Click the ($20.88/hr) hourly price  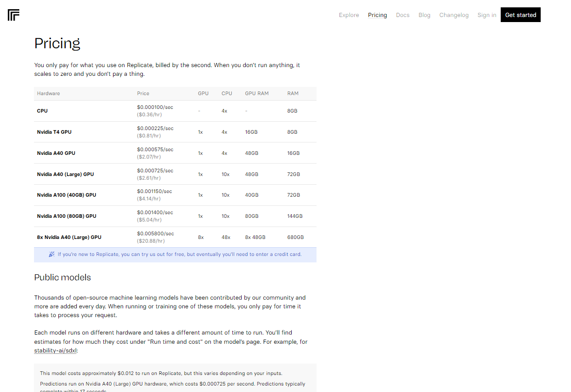click(151, 241)
